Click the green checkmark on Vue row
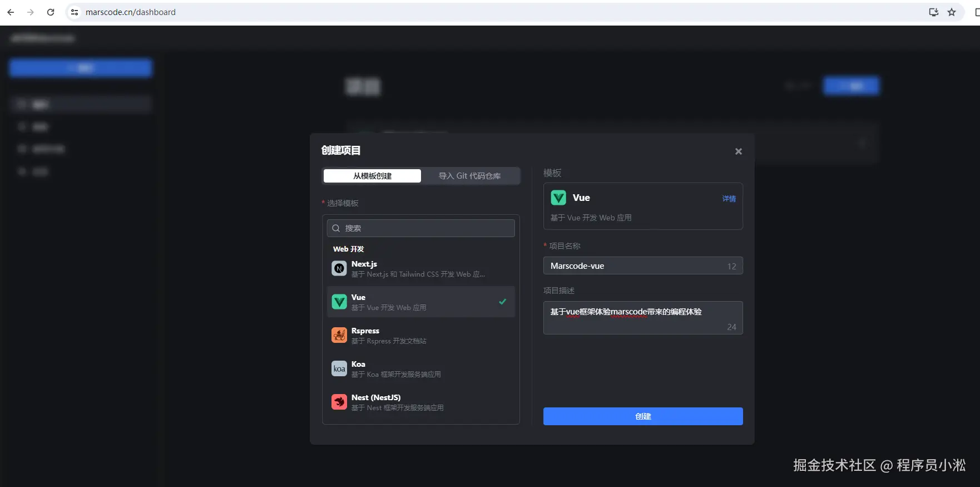This screenshot has width=980, height=487. [503, 302]
